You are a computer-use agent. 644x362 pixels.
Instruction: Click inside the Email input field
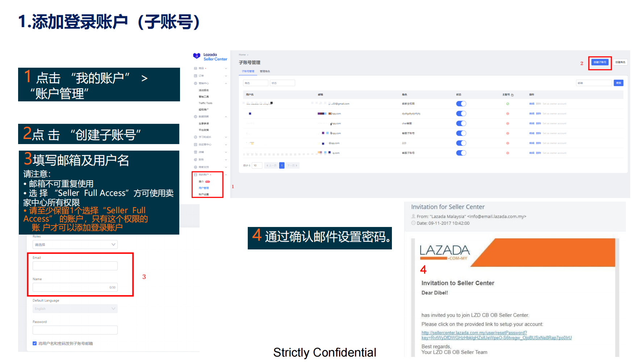click(75, 265)
